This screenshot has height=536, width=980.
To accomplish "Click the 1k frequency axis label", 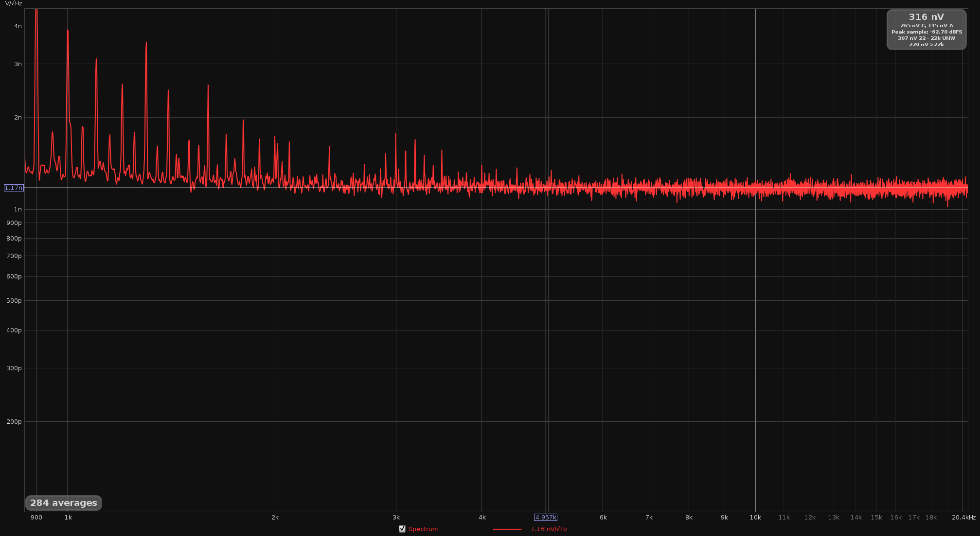I will [68, 518].
